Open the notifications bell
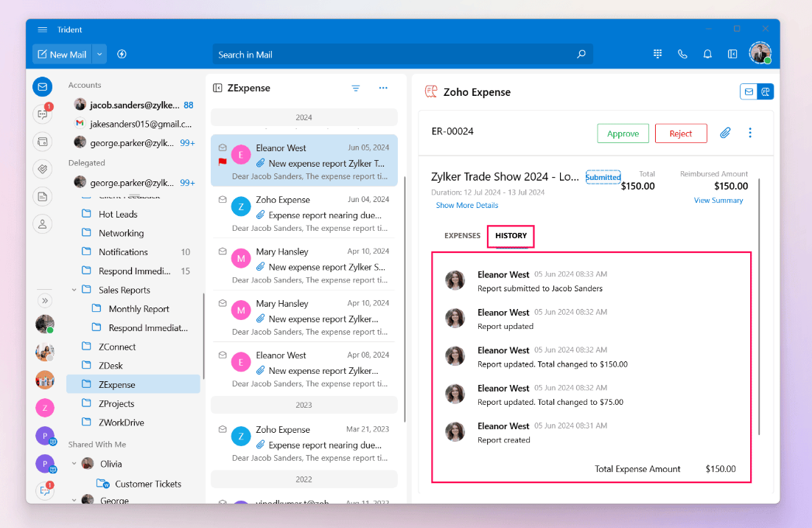This screenshot has width=812, height=528. (x=707, y=54)
